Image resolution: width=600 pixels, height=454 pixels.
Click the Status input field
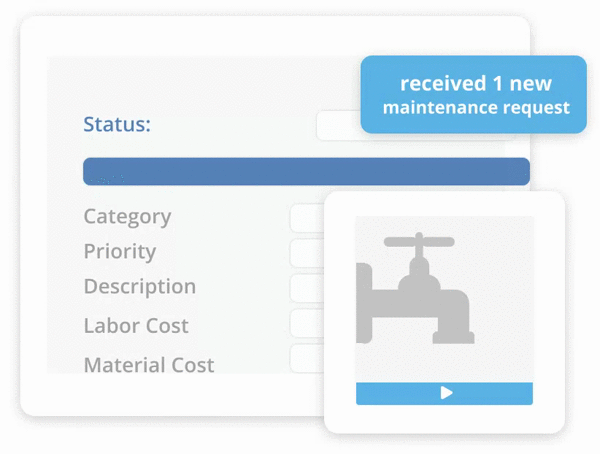[338, 126]
